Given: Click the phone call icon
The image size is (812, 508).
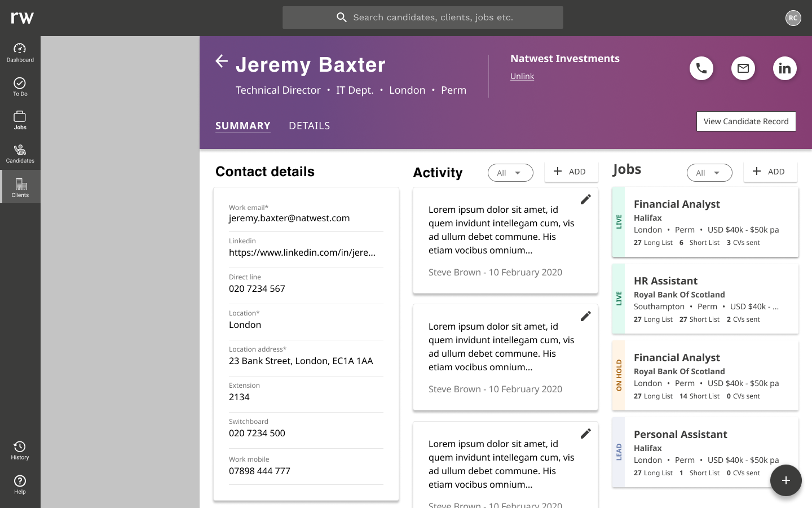Looking at the screenshot, I should (x=701, y=68).
